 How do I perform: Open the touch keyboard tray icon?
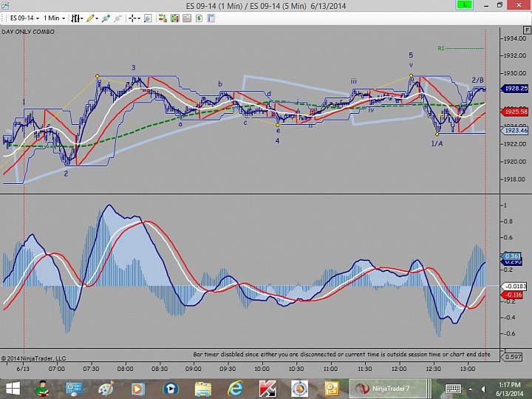[x=453, y=389]
